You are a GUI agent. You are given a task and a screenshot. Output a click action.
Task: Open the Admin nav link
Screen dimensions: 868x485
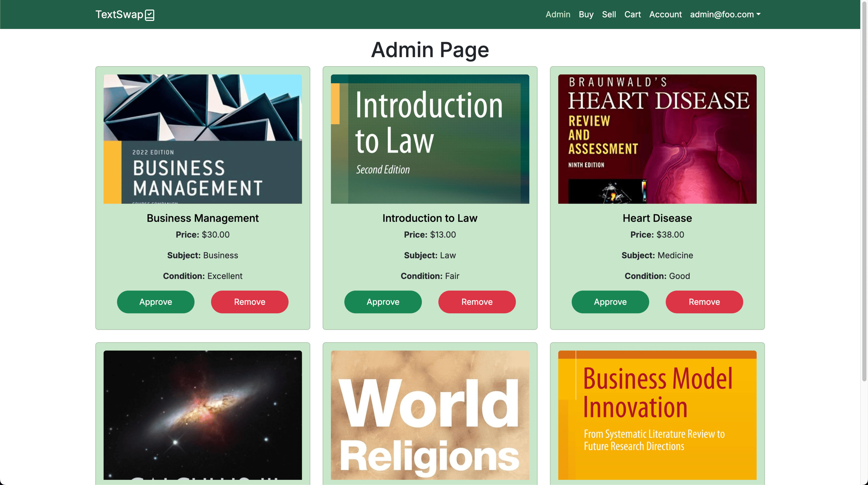click(x=558, y=14)
